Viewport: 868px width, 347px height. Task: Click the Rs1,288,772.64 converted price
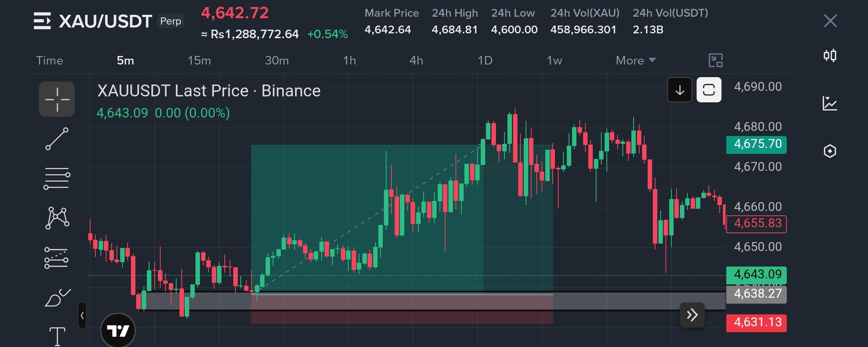(250, 34)
